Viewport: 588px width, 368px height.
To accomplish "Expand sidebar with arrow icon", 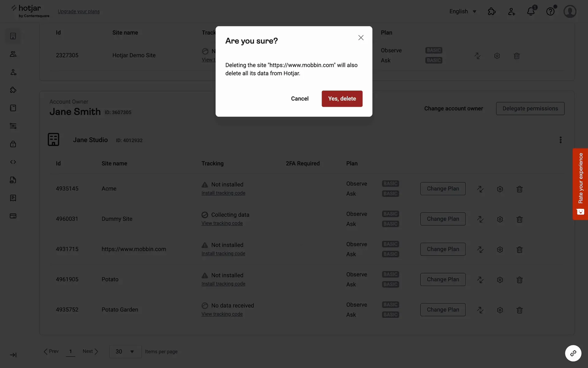I will tap(13, 355).
